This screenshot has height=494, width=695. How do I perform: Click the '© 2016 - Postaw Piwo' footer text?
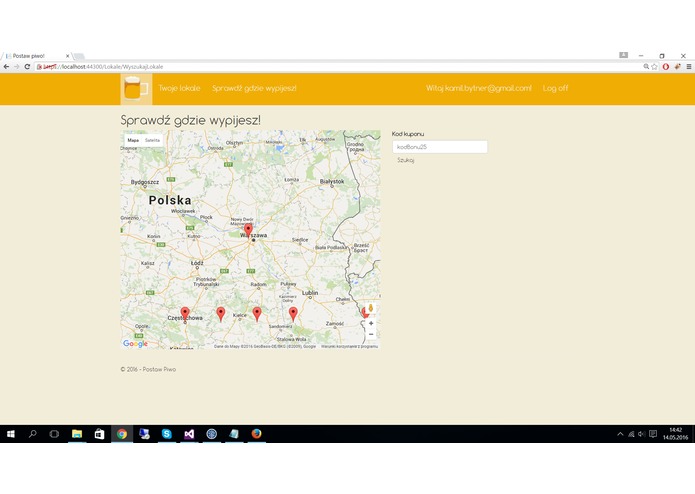pyautogui.click(x=148, y=369)
